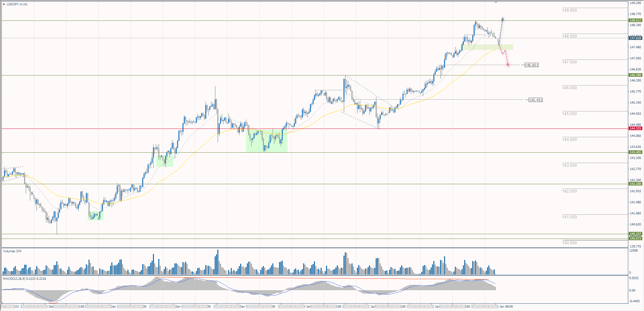Click the USDJPY.m,H1 chart title

(x=17, y=4)
